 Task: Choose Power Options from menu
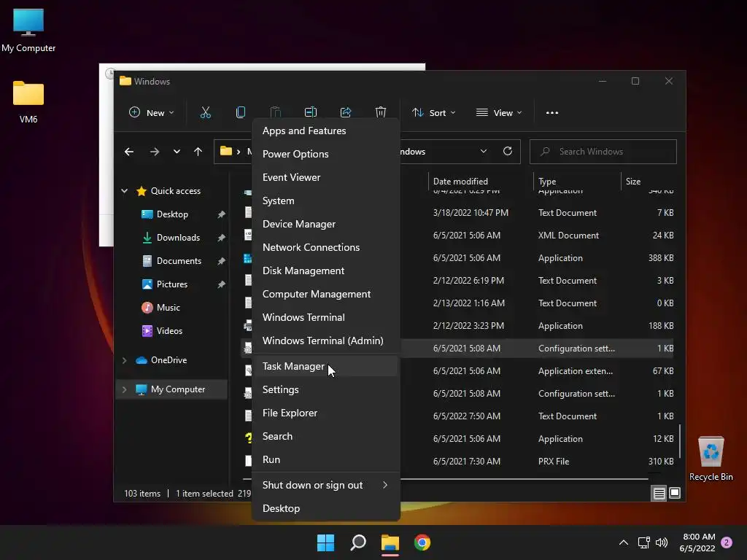point(325,155)
